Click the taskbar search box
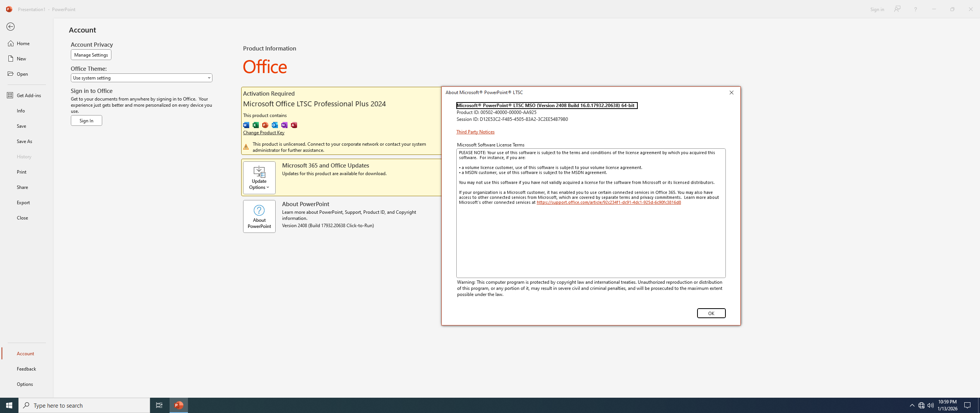Viewport: 980px width, 413px height. pos(84,405)
